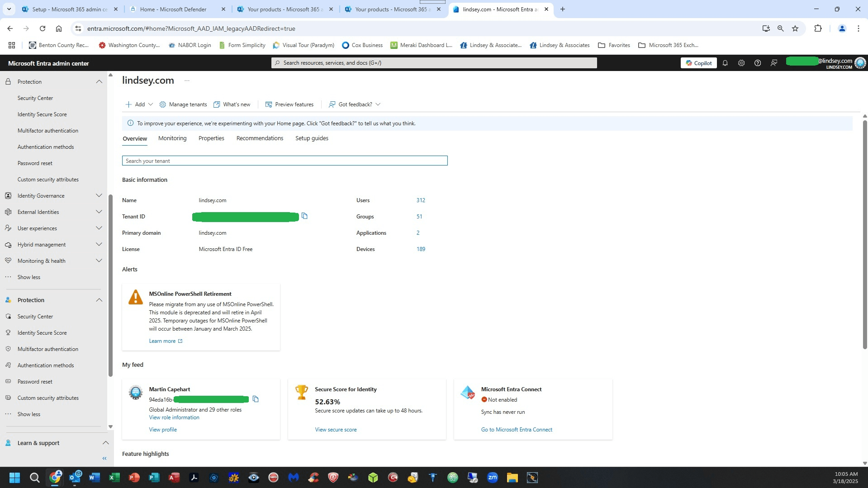The width and height of the screenshot is (868, 488).
Task: Bookmark this page with the star
Action: pyautogui.click(x=795, y=28)
